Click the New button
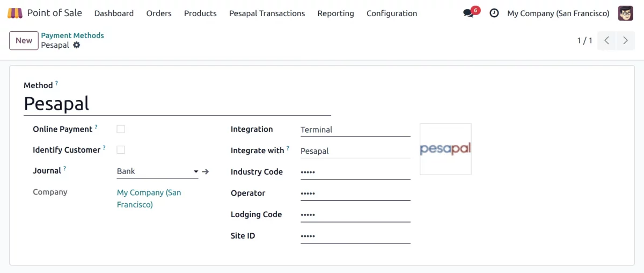The image size is (644, 273). tap(24, 40)
